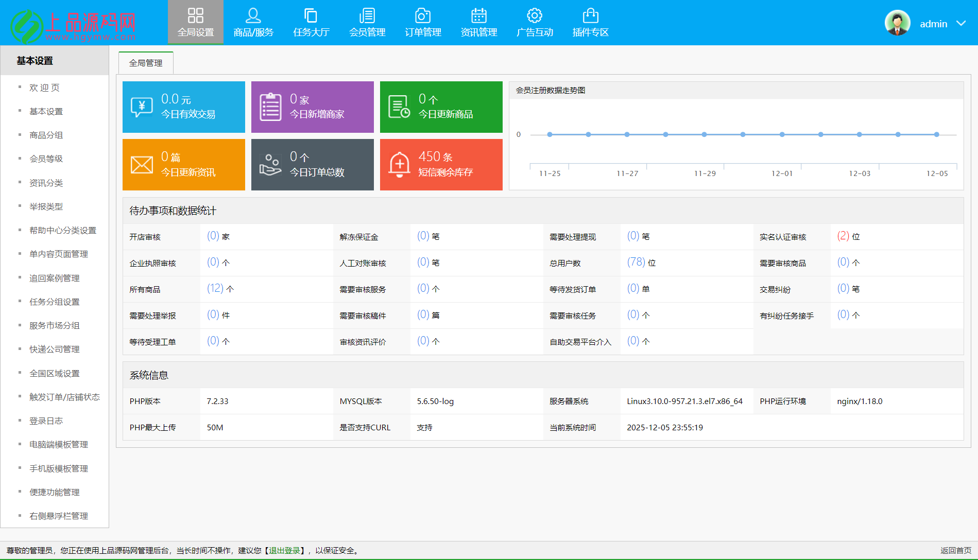Open the 全局设置 navigation icon
978x560 pixels.
(x=195, y=22)
